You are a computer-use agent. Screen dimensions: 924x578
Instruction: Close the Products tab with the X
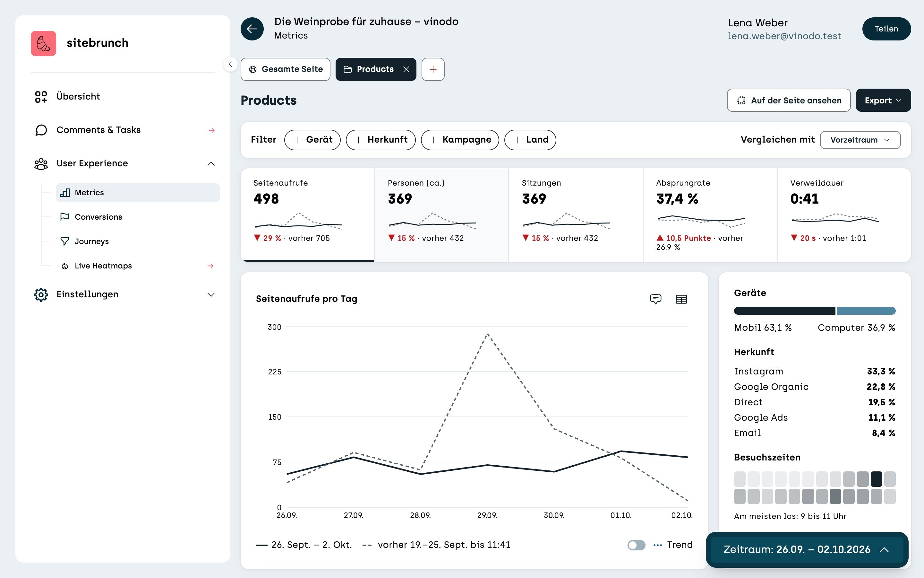pyautogui.click(x=406, y=69)
